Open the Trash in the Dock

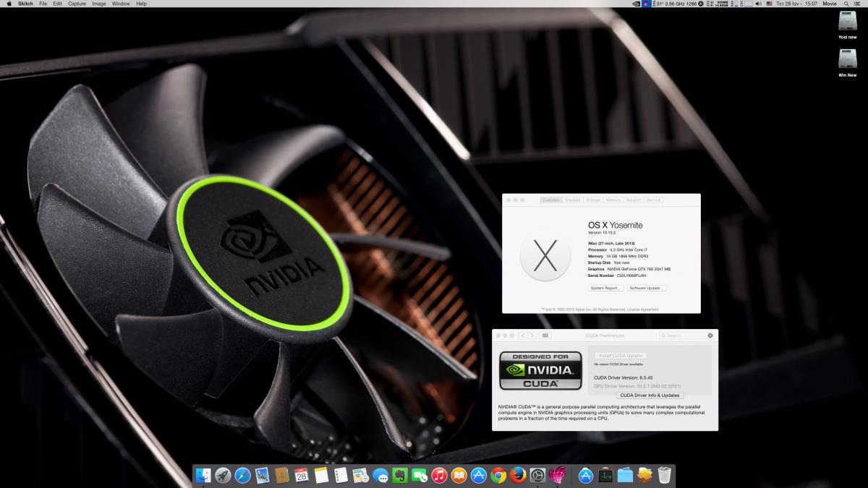665,475
